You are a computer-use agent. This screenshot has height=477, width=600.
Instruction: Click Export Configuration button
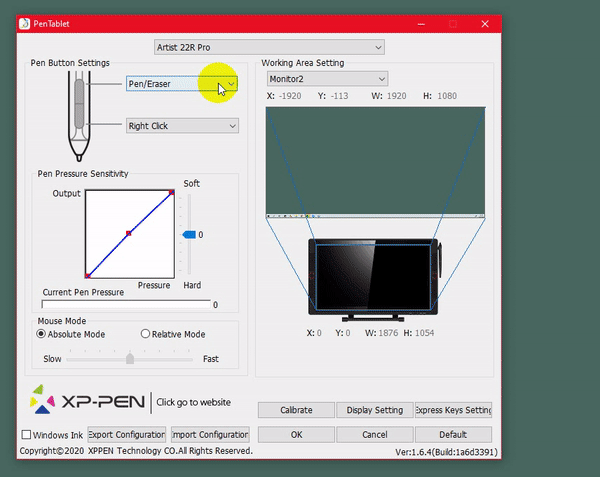point(127,435)
